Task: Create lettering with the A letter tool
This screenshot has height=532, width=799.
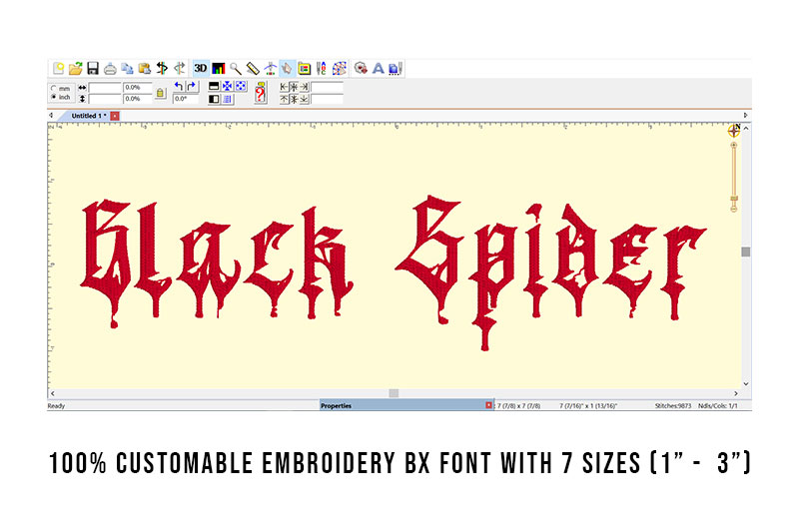Action: pos(379,68)
